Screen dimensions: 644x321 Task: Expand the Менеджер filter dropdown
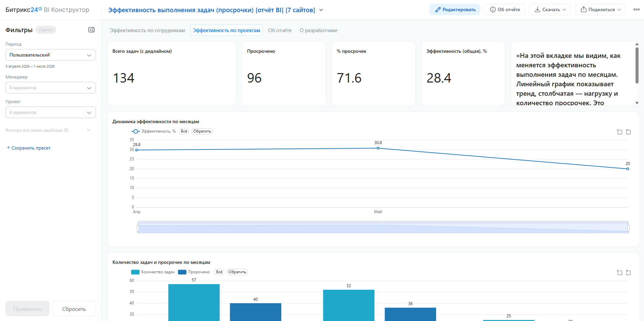50,88
